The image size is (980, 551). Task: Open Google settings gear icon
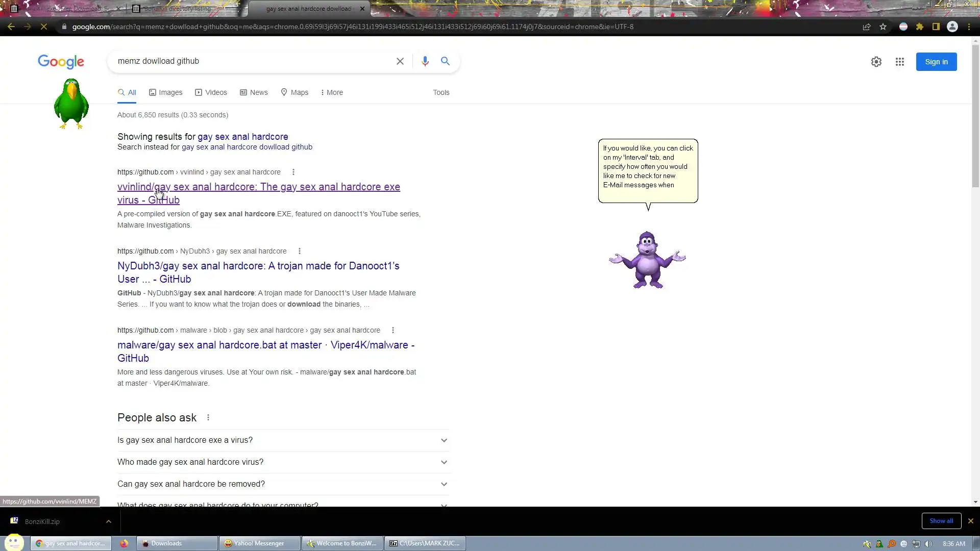(x=876, y=62)
